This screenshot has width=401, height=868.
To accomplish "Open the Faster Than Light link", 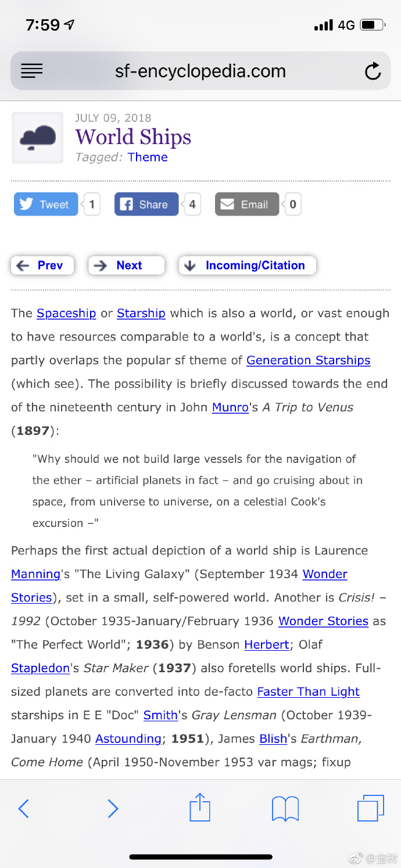I will pos(308,692).
